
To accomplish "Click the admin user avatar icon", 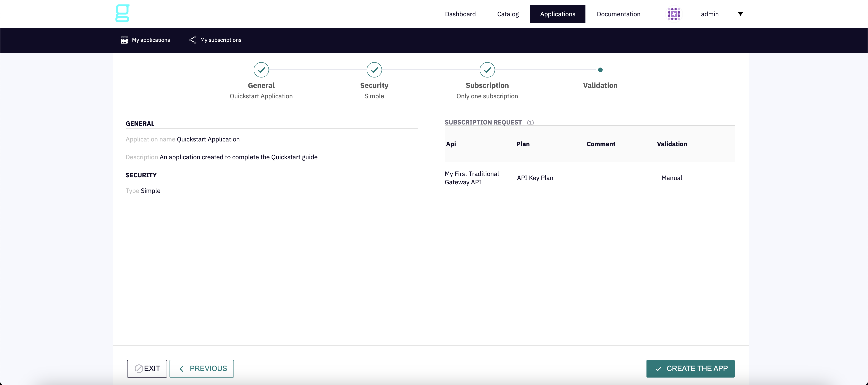I will pyautogui.click(x=674, y=14).
